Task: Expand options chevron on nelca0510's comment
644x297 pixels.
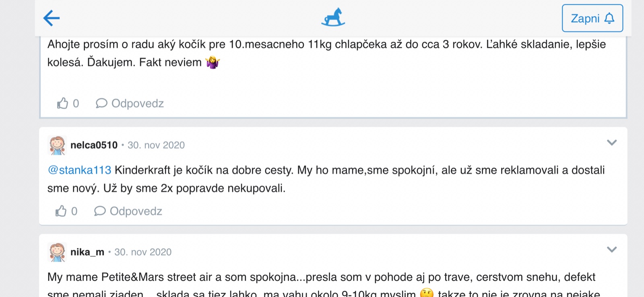Action: tap(611, 142)
